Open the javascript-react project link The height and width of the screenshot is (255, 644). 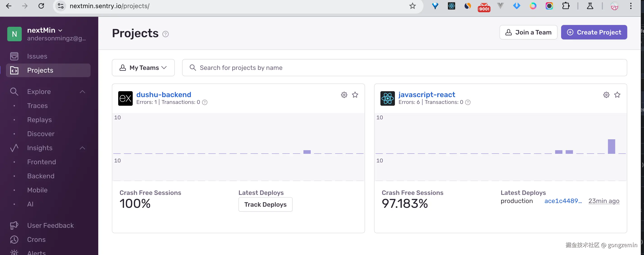(x=426, y=95)
